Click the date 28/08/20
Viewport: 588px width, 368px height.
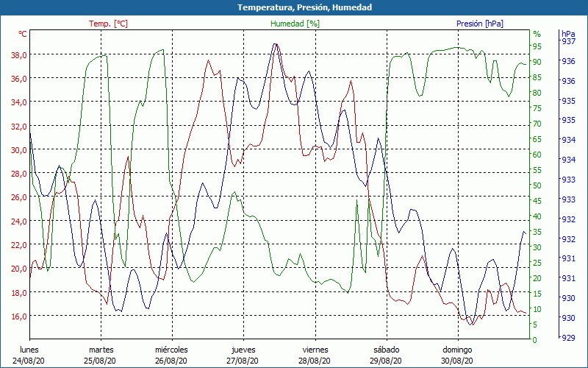(x=315, y=361)
